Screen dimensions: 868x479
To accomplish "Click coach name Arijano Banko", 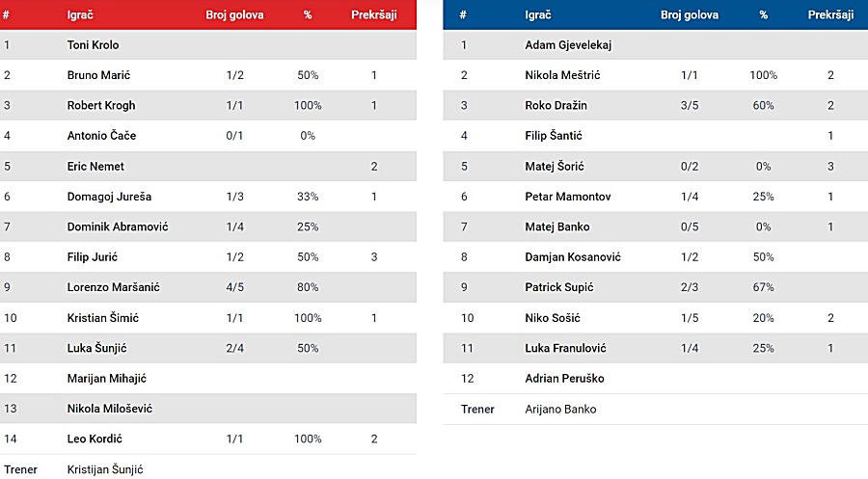I will (560, 410).
